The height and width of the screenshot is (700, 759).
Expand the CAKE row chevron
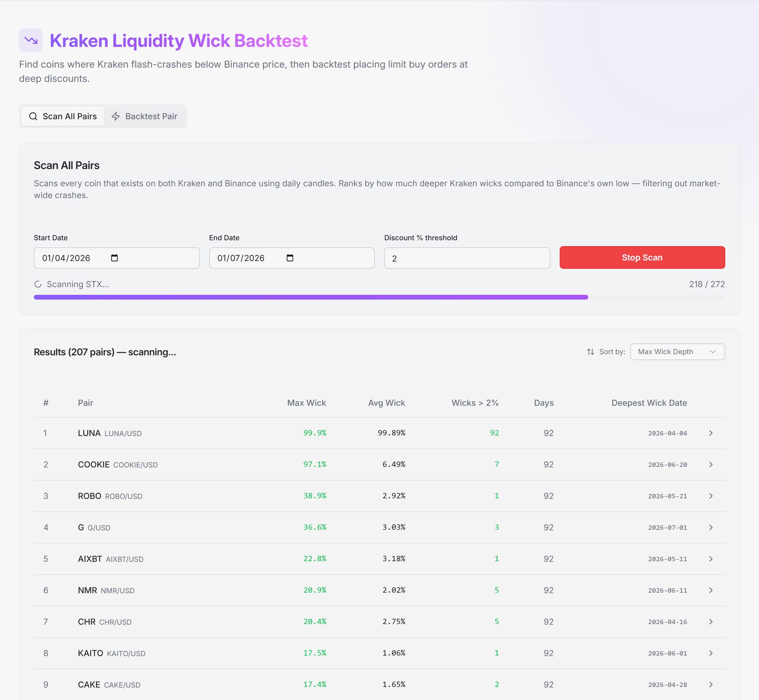(x=711, y=685)
